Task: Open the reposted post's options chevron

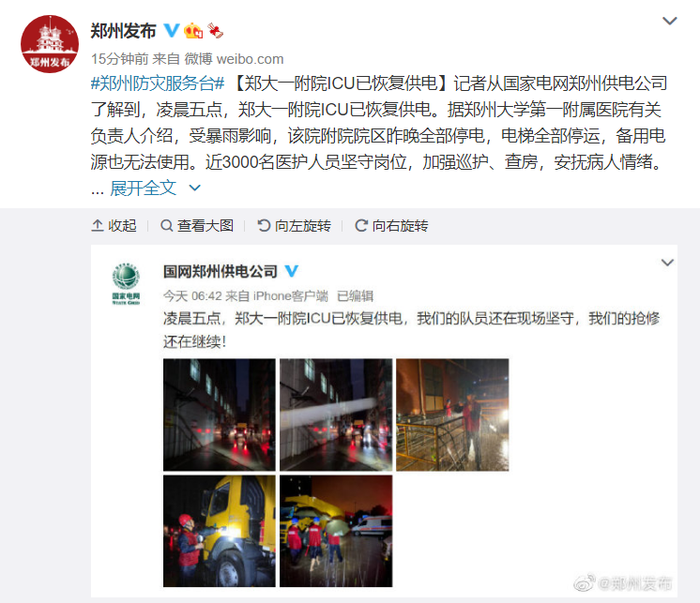Action: pyautogui.click(x=667, y=263)
